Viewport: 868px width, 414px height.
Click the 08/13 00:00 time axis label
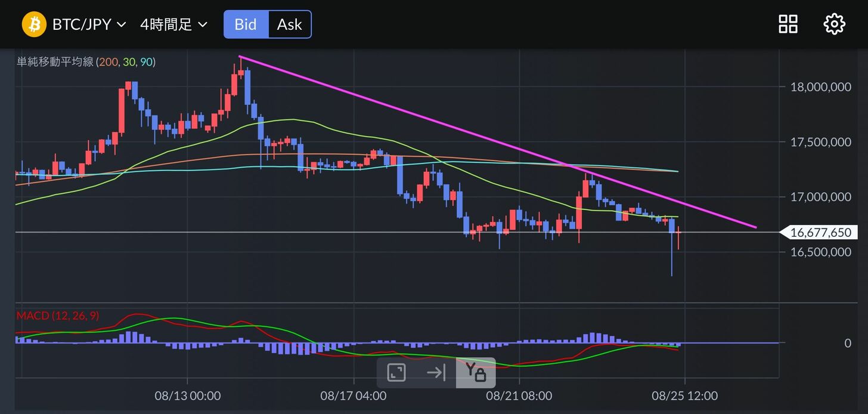(x=188, y=396)
